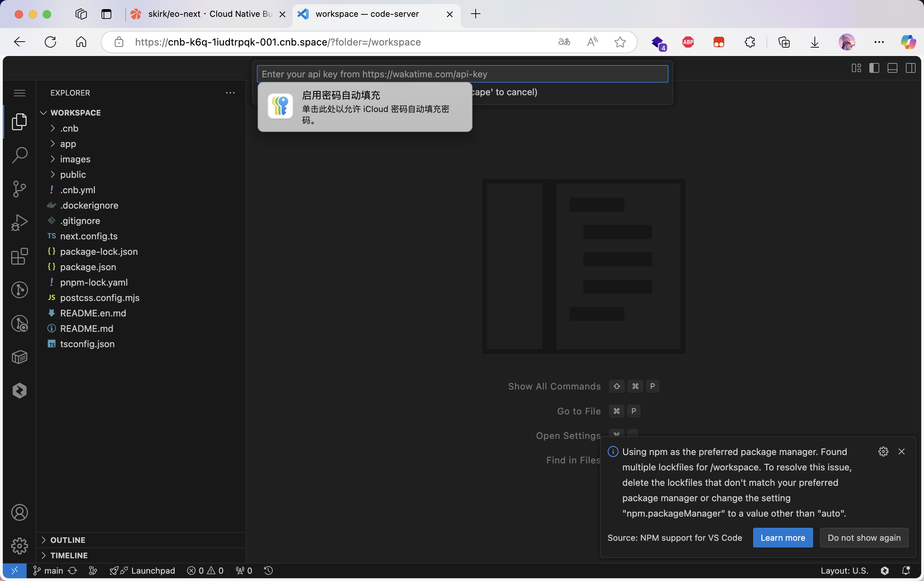Toggle the primary sidebar visibility
The height and width of the screenshot is (581, 924).
point(875,68)
